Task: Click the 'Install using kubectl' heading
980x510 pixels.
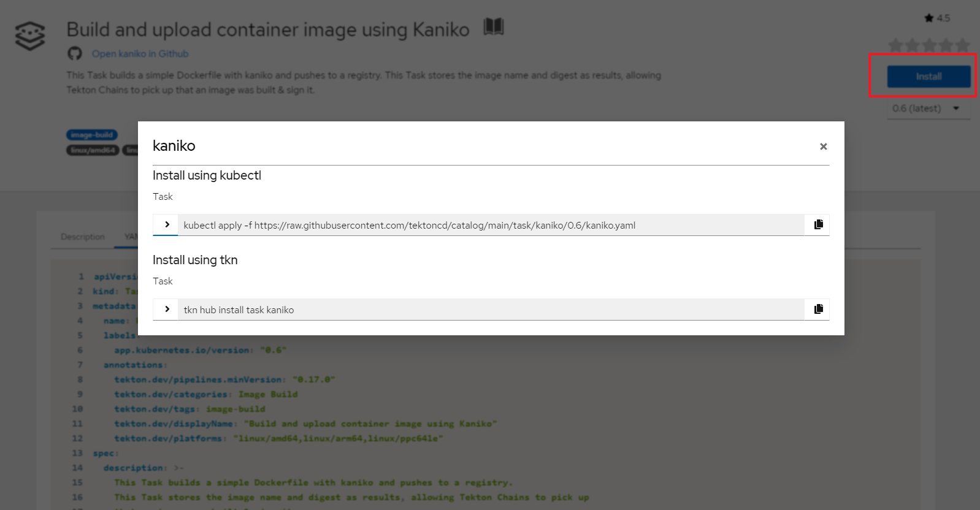Action: point(207,175)
